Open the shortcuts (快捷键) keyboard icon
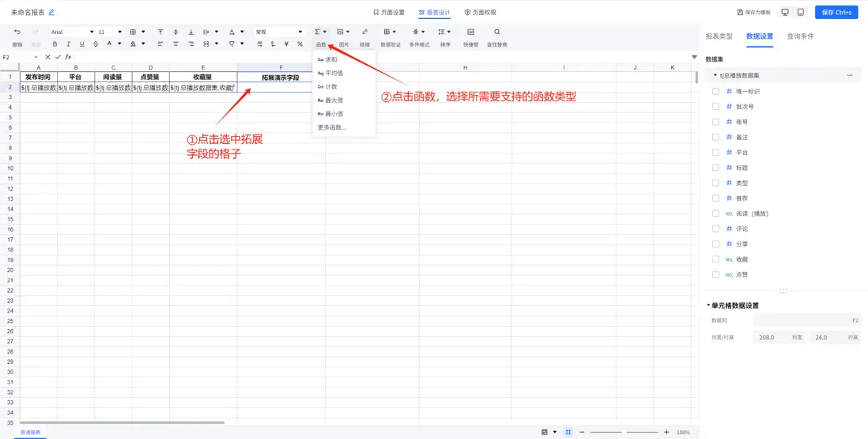This screenshot has height=439, width=868. (470, 32)
